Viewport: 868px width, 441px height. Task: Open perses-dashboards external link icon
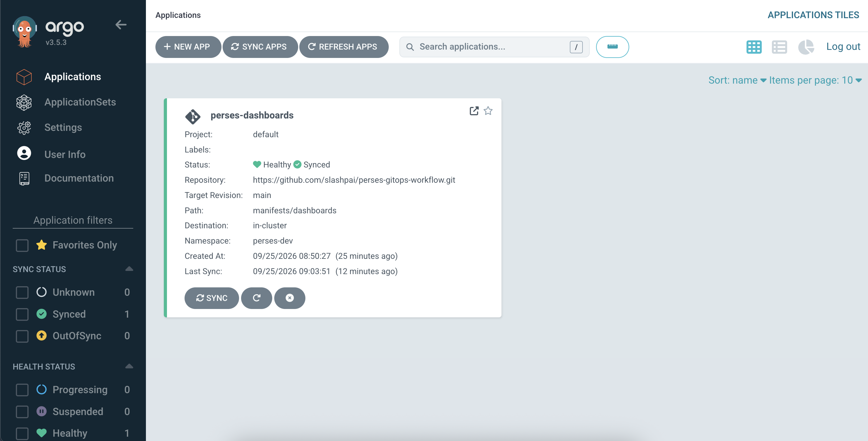click(474, 111)
